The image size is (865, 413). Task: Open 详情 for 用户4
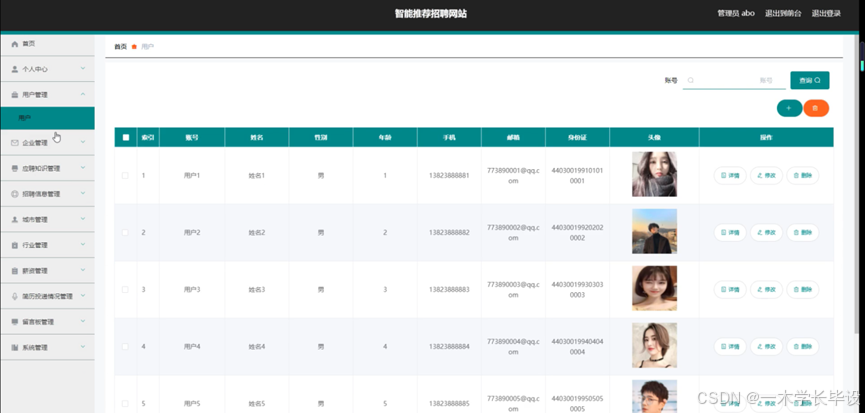[x=730, y=346]
